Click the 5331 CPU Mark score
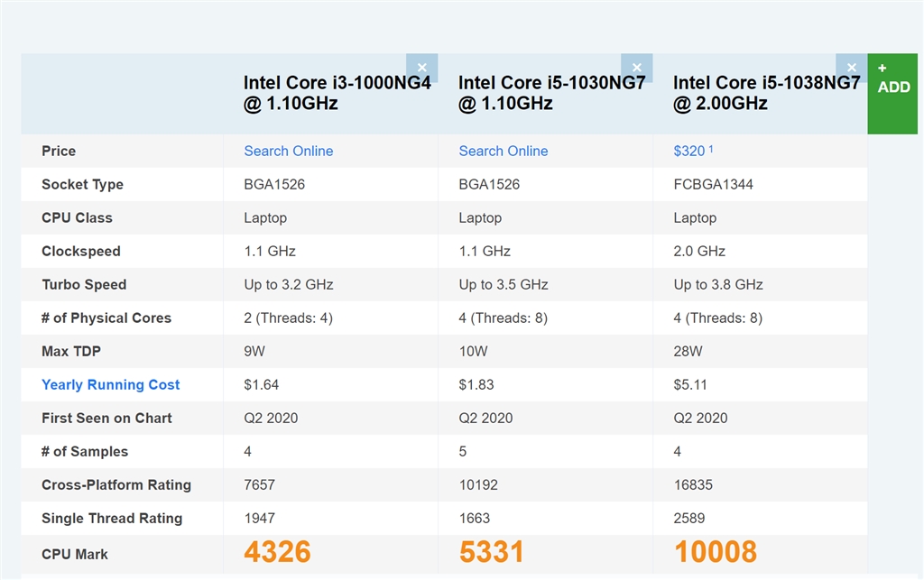This screenshot has width=924, height=580. pos(492,552)
